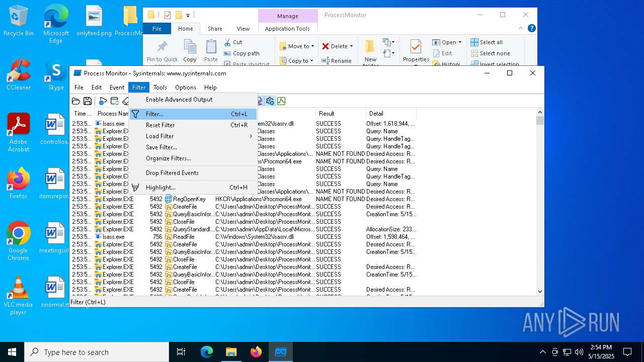Show hidden system tray icons
This screenshot has height=362, width=644.
tap(542, 352)
